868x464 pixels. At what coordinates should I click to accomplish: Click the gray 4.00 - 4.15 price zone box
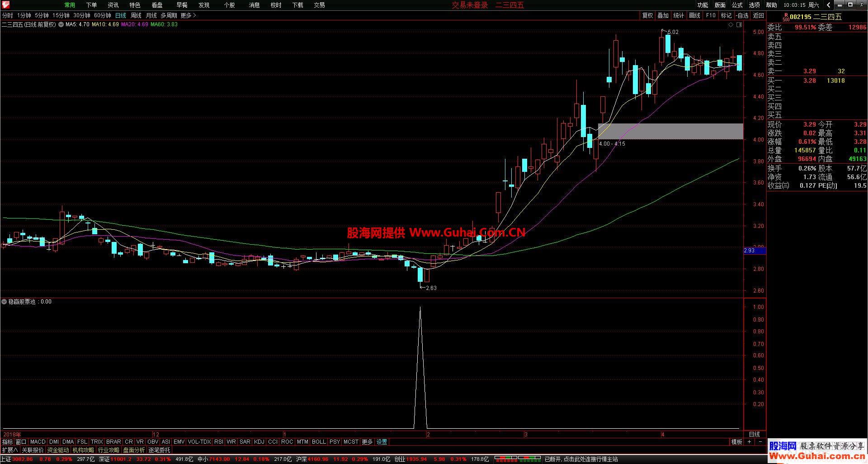(x=670, y=131)
